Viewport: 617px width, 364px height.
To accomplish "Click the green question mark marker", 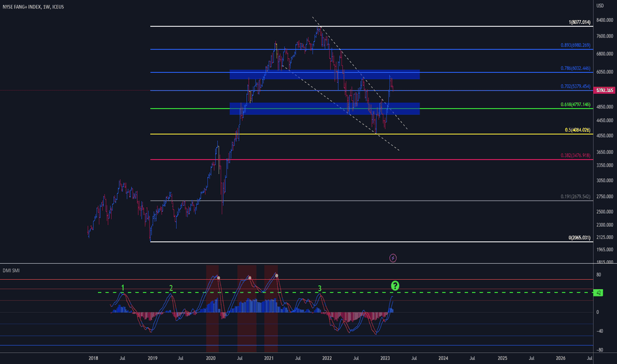I will [x=395, y=286].
